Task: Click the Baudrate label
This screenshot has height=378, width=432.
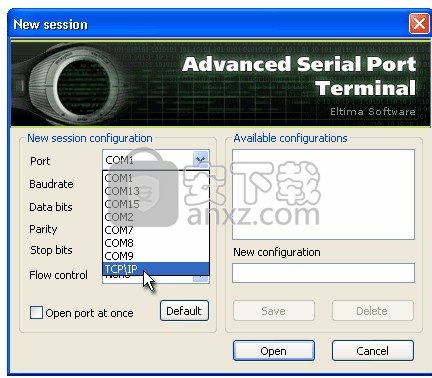Action: point(51,184)
